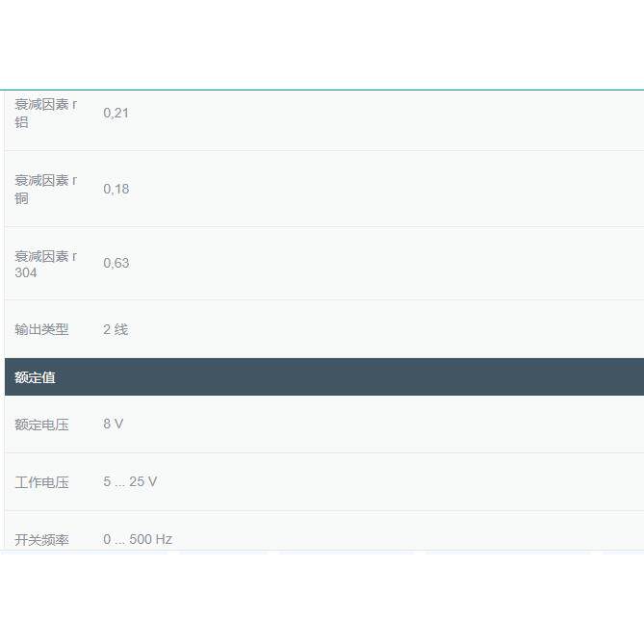Select the value 8 V
Screen dimensions: 644x644
point(113,424)
